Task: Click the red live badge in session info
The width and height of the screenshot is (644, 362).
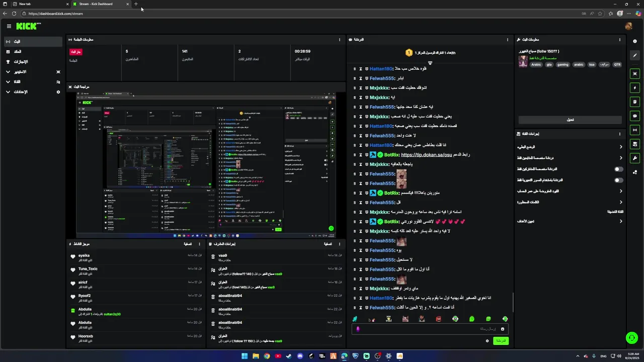Action: coord(75,51)
